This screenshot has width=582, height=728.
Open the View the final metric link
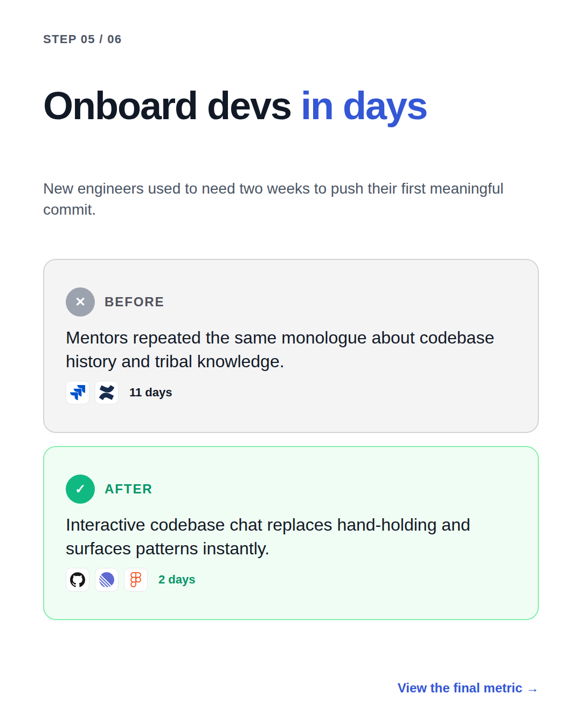(468, 688)
